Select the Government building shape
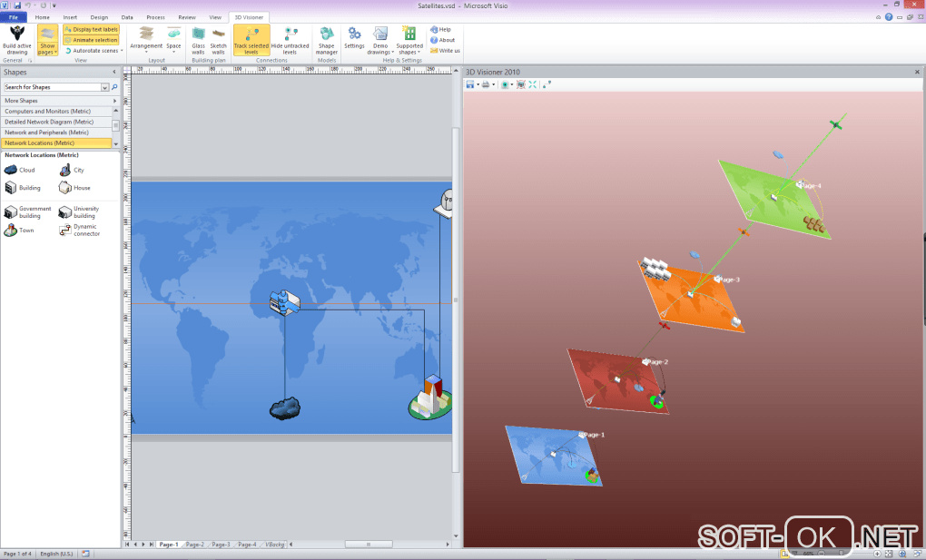This screenshot has height=560, width=926. click(x=27, y=212)
